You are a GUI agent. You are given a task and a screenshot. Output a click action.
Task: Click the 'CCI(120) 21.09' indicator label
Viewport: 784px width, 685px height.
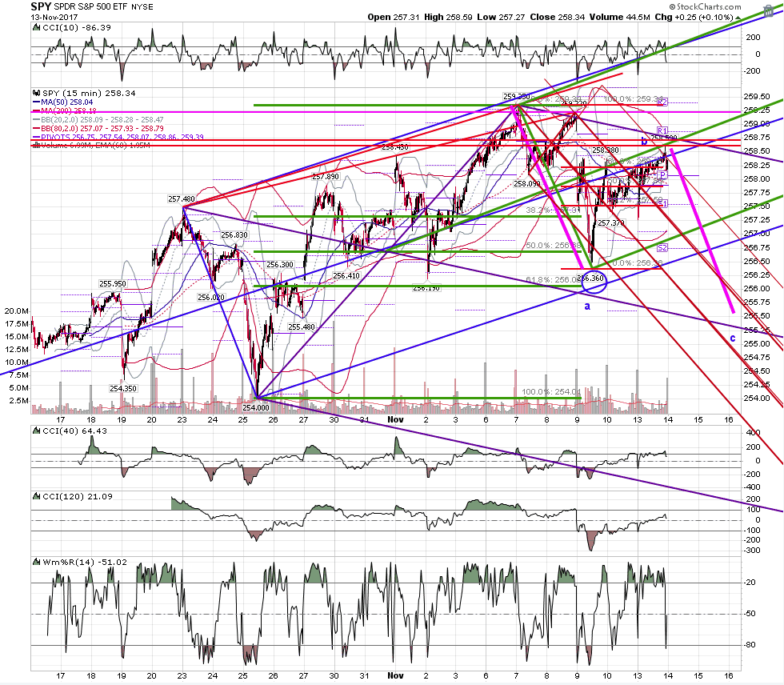click(78, 496)
